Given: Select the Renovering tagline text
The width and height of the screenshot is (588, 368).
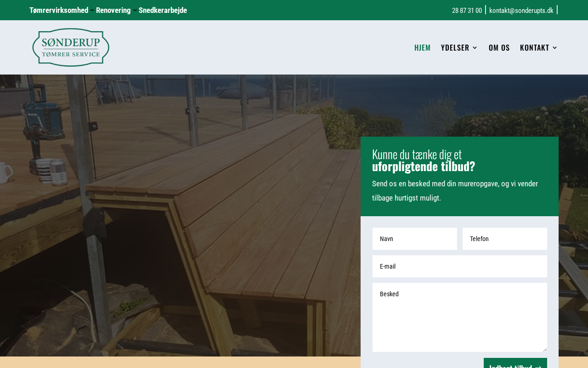Looking at the screenshot, I should [113, 10].
